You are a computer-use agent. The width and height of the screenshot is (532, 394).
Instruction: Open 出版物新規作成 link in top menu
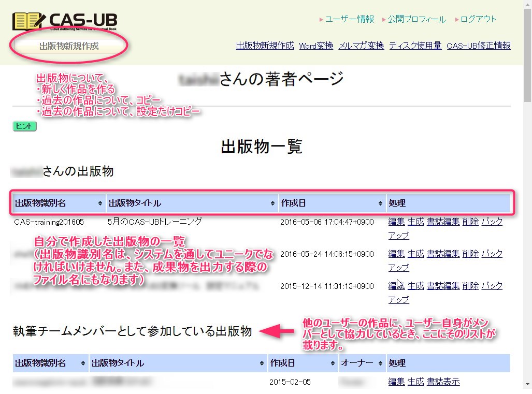tap(265, 46)
